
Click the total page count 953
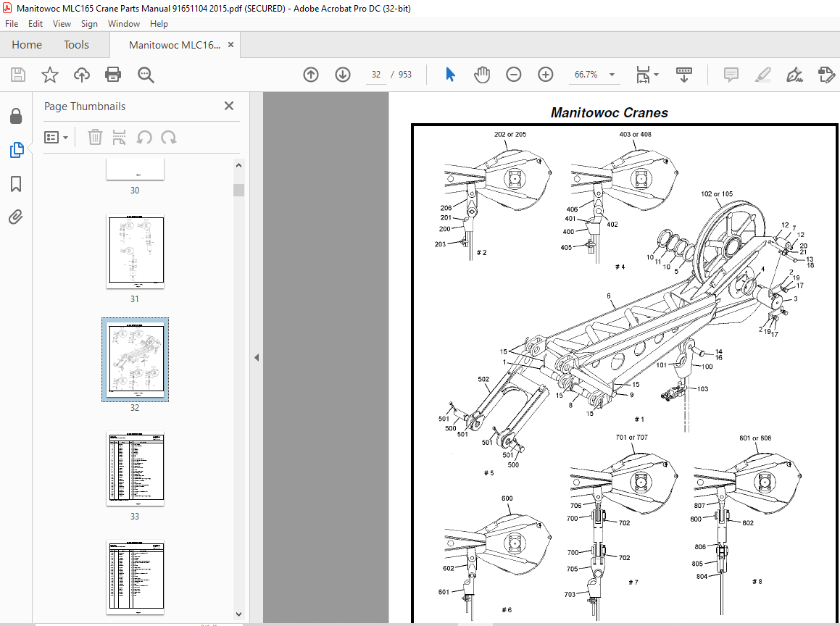(405, 75)
